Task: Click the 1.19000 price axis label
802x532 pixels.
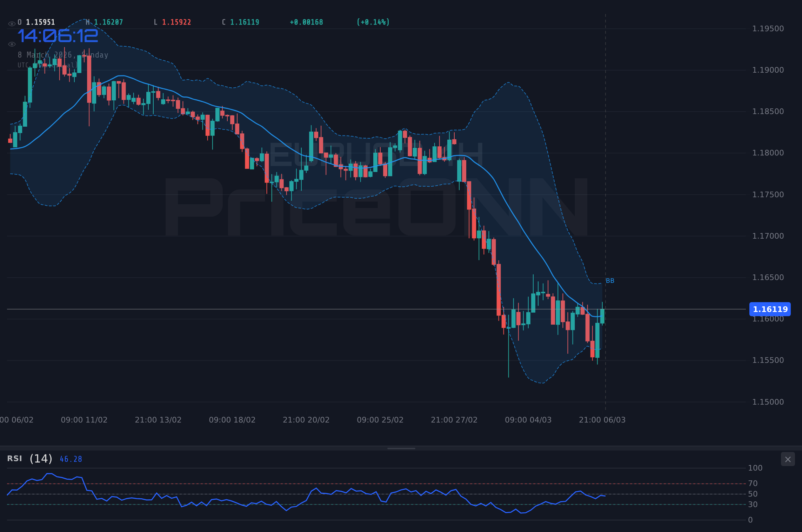Action: tap(768, 70)
